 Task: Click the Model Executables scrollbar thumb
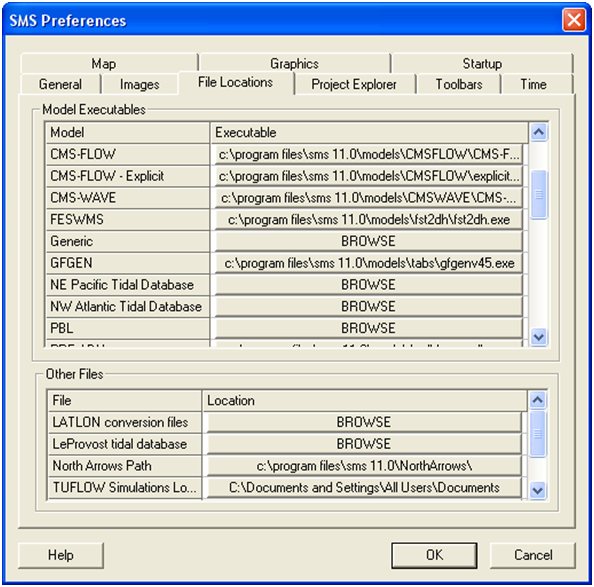tap(539, 195)
